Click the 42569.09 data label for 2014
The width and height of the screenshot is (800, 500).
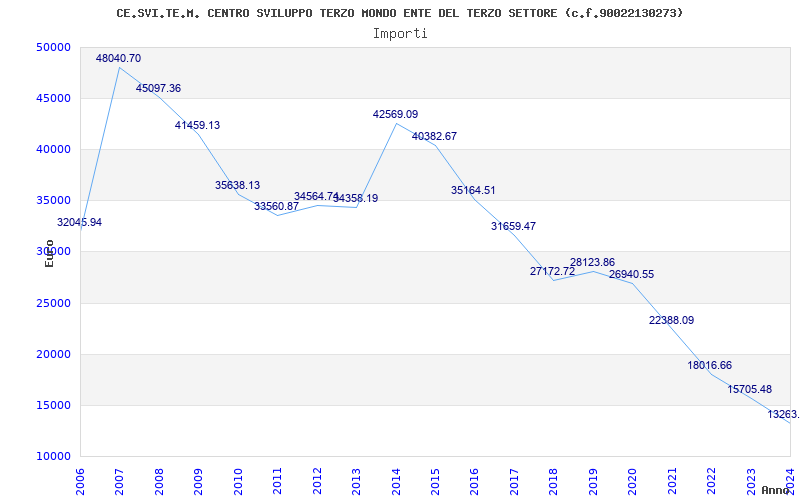click(x=395, y=115)
